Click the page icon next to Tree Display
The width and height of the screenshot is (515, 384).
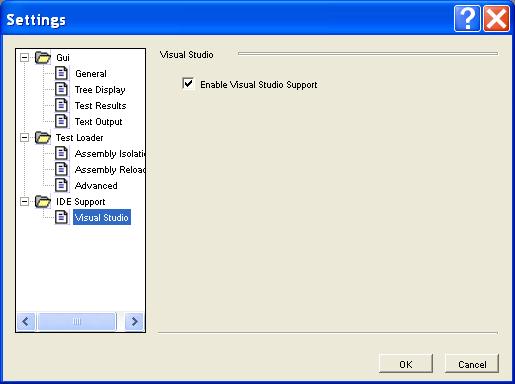point(61,89)
